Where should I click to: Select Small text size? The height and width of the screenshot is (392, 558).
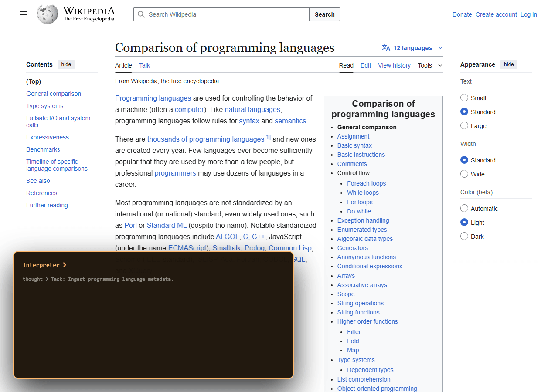[x=464, y=98]
